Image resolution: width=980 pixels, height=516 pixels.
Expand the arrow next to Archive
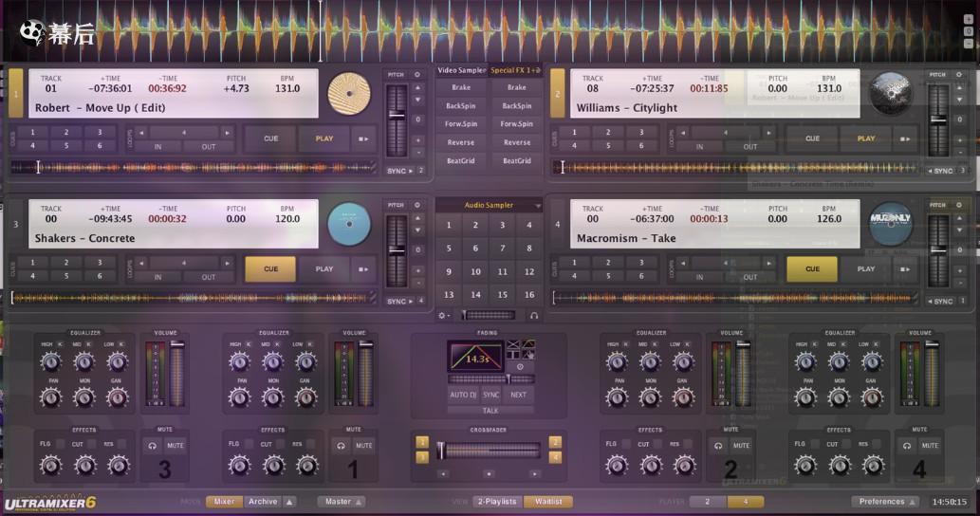tap(288, 502)
